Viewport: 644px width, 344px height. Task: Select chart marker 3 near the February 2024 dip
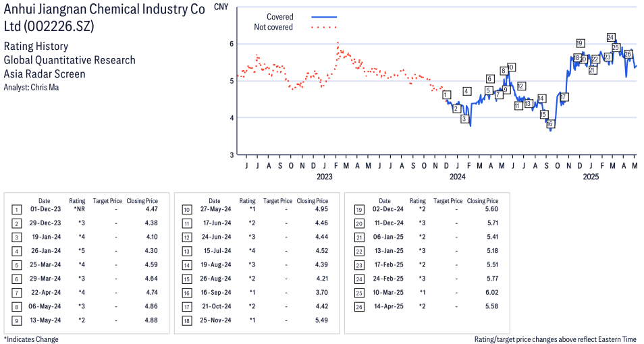464,119
